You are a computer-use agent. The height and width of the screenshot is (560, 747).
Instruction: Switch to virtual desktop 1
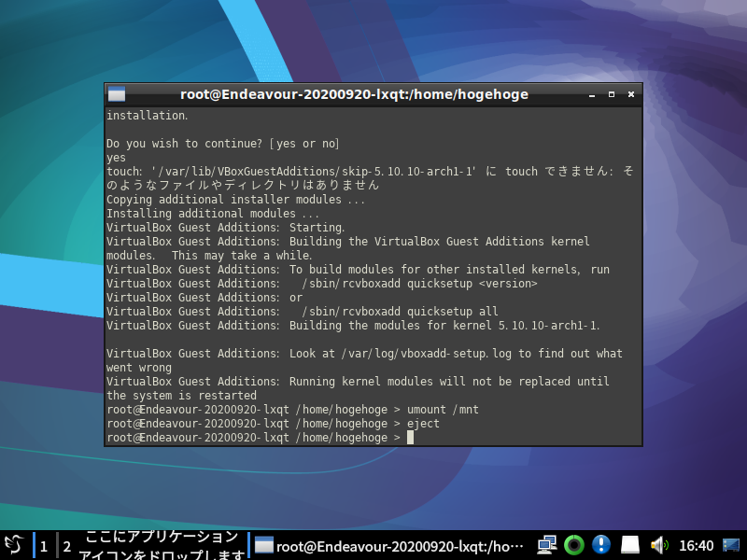pos(44,546)
